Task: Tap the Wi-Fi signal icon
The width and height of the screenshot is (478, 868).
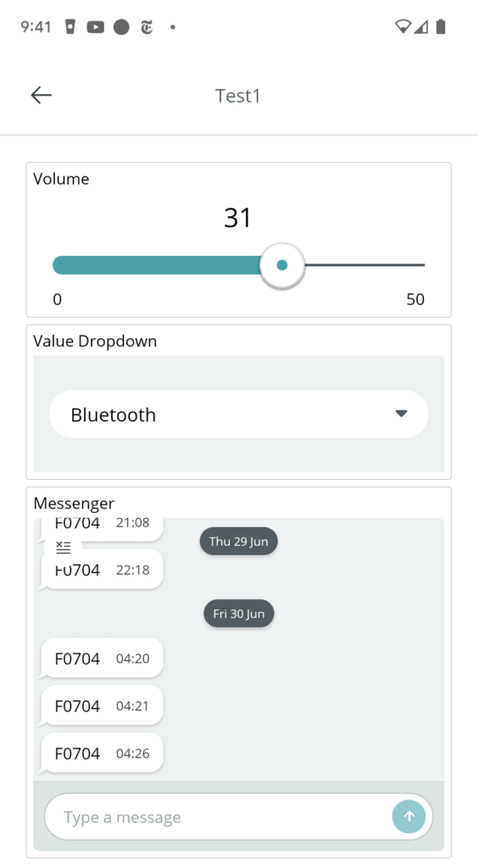Action: (403, 26)
